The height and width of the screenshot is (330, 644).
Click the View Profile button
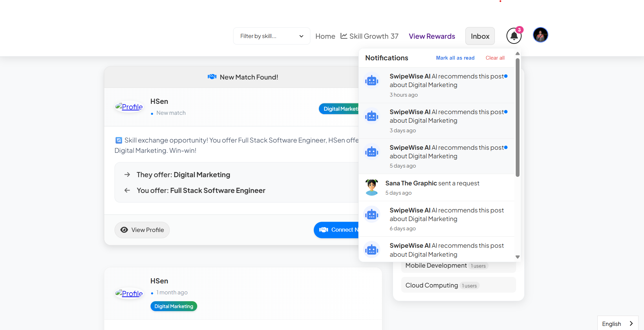142,230
